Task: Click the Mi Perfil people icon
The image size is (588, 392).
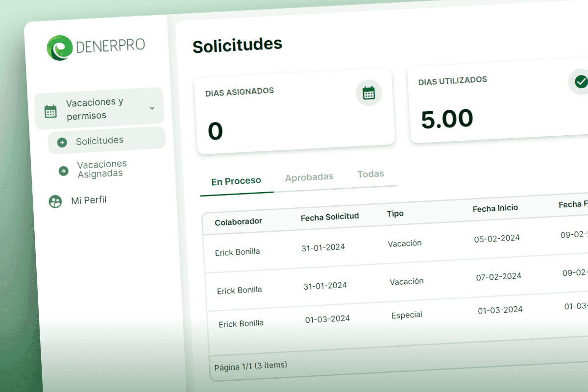Action: click(55, 201)
